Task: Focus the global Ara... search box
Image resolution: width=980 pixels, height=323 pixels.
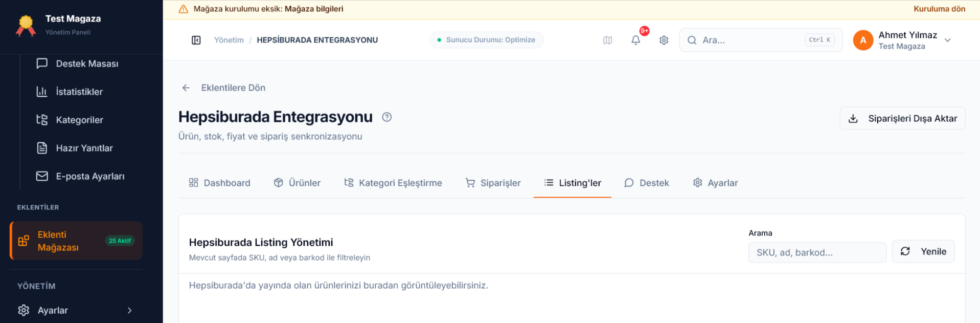Action: coord(761,40)
